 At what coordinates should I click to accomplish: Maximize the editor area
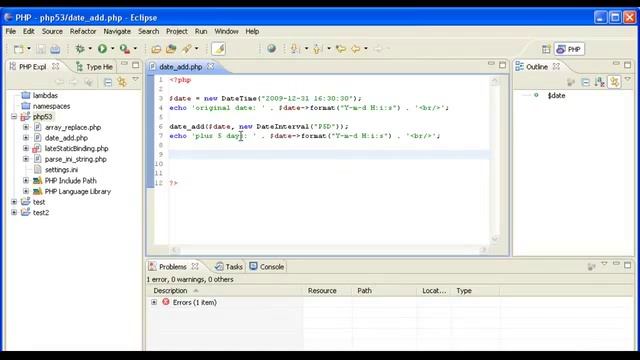click(x=502, y=64)
